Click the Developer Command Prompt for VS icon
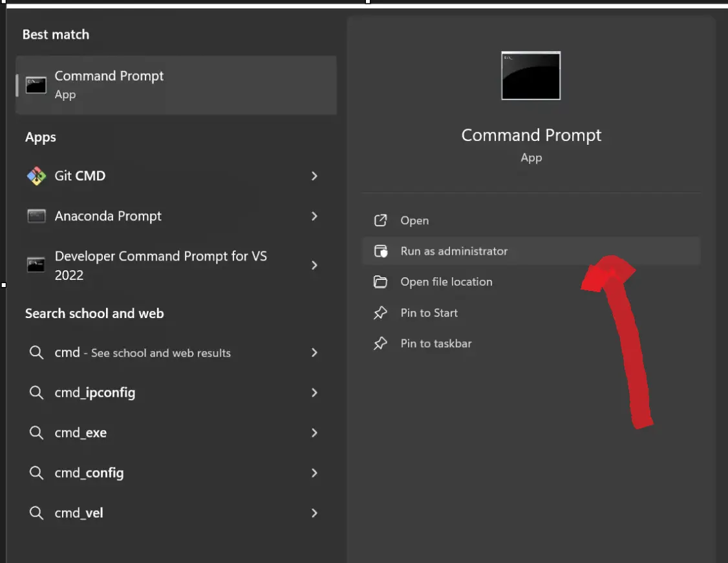Image resolution: width=728 pixels, height=563 pixels. coord(36,264)
